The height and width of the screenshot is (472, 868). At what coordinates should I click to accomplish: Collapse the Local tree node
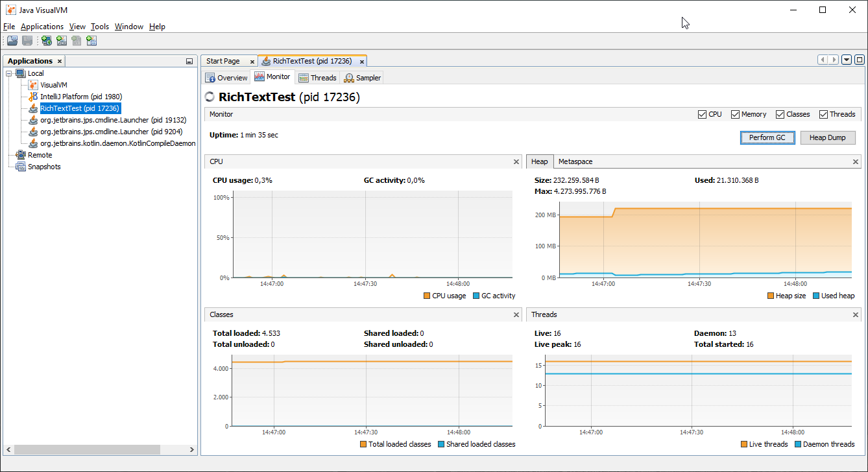pyautogui.click(x=9, y=73)
